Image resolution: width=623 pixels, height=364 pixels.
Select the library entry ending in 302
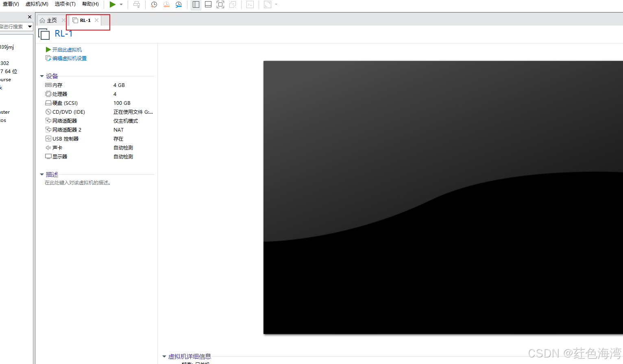click(x=4, y=63)
